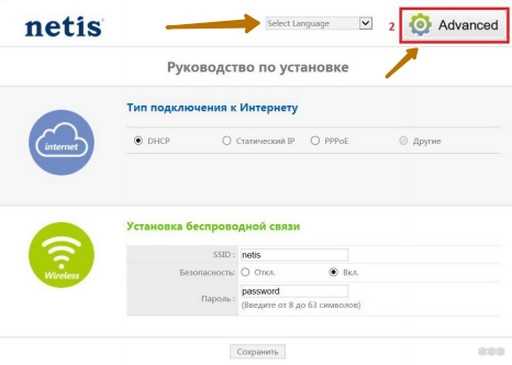Click the Безопасность label
This screenshot has height=365, width=512.
pos(207,273)
